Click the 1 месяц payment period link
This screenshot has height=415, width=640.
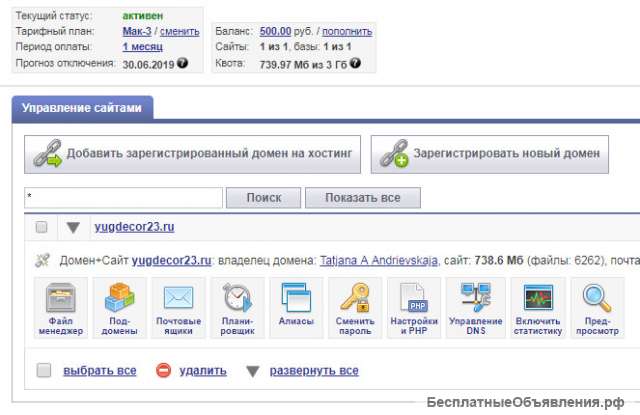(142, 47)
